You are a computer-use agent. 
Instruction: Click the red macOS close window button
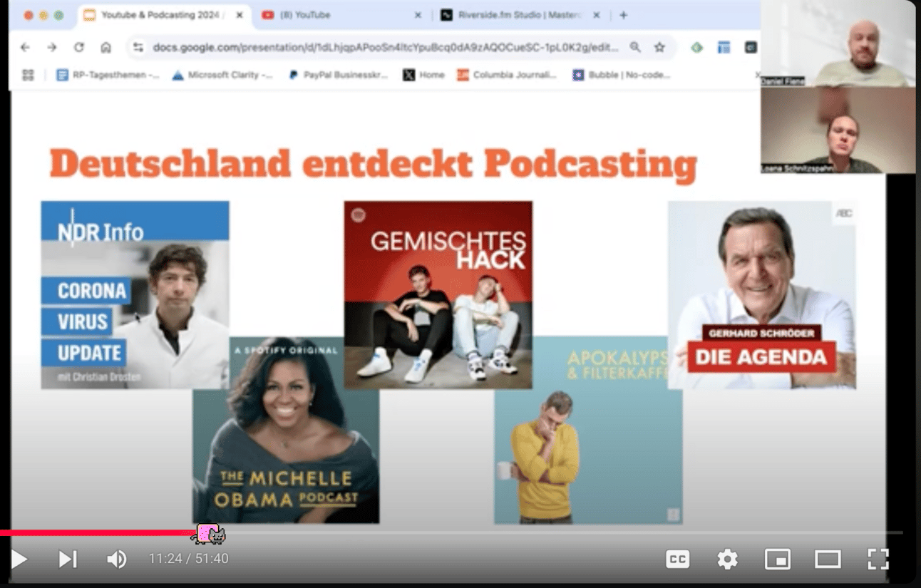point(29,15)
